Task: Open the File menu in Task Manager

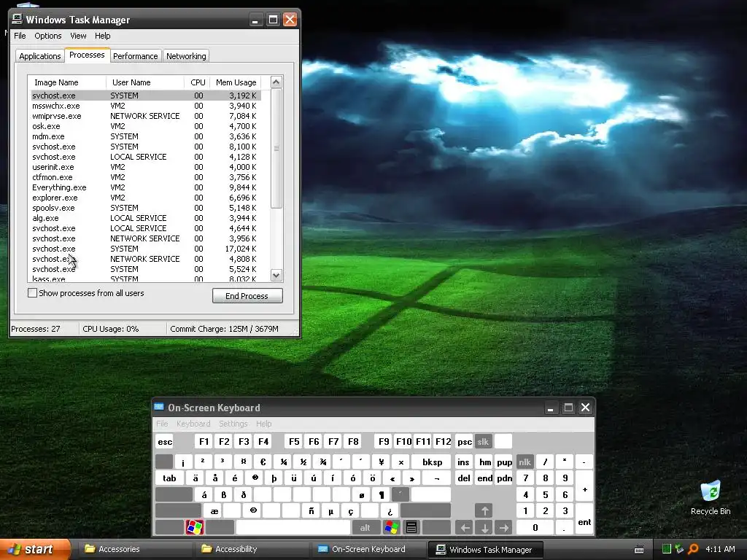Action: (20, 36)
